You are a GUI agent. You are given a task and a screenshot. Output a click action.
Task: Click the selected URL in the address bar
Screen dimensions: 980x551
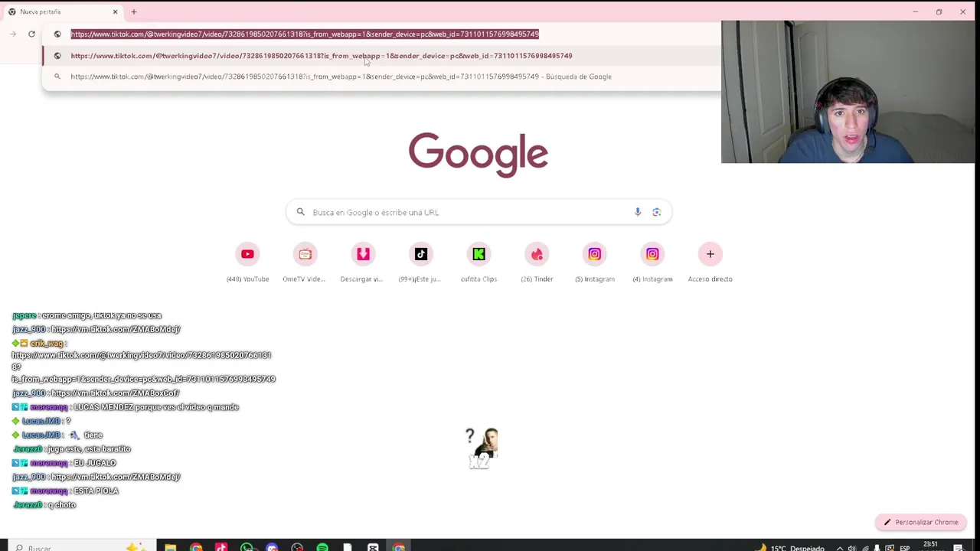click(x=305, y=34)
